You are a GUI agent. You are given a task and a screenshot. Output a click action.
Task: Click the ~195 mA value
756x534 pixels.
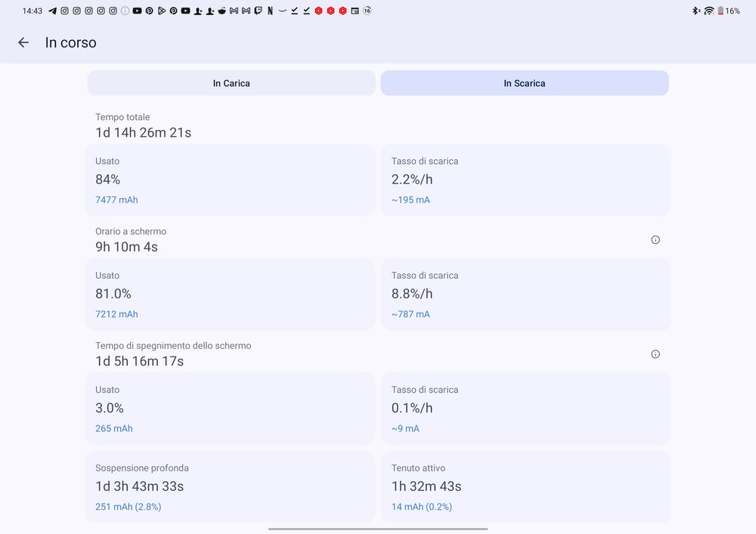click(x=411, y=200)
